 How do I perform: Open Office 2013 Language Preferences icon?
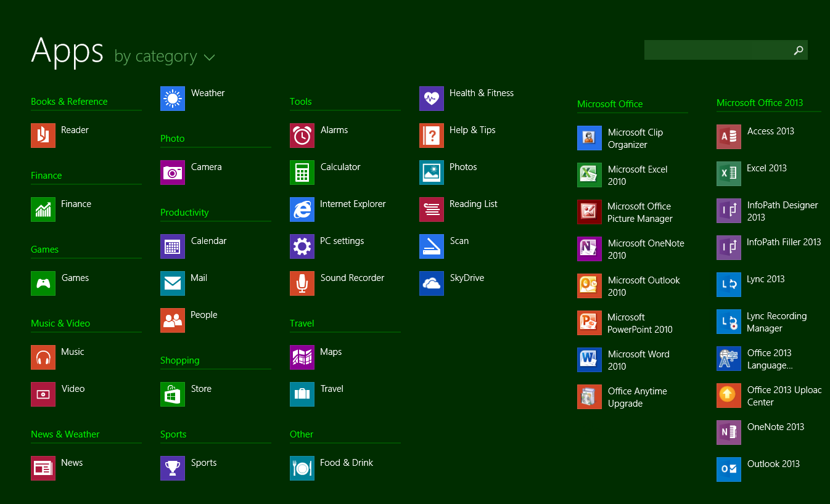click(729, 359)
